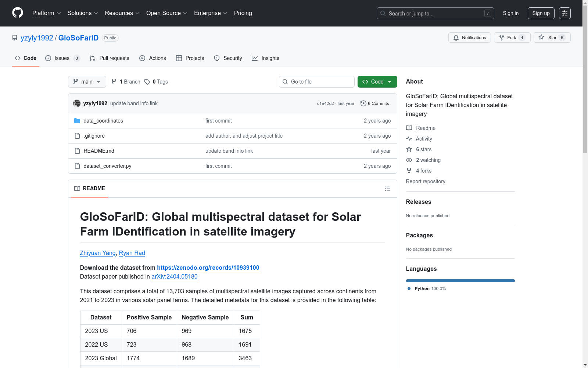The image size is (588, 368).
Task: Click the Activity pulse icon in About
Action: (409, 139)
